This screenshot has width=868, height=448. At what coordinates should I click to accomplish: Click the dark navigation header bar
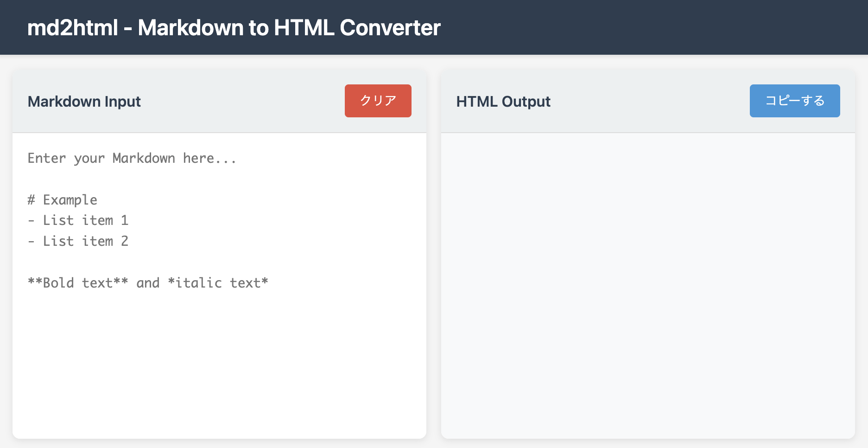(x=649, y=28)
